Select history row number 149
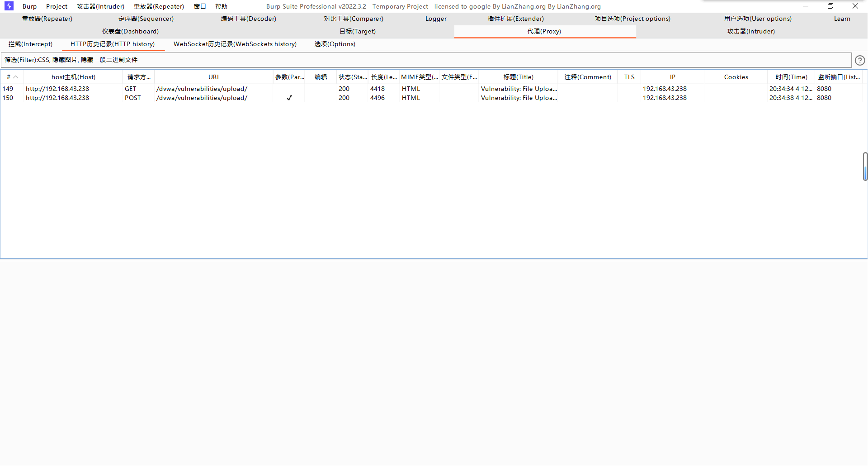868x466 pixels. coord(8,89)
